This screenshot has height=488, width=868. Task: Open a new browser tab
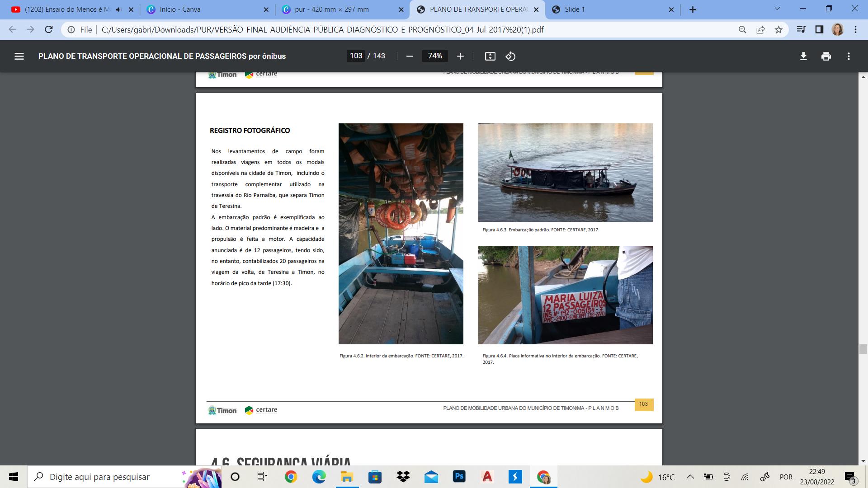point(693,9)
